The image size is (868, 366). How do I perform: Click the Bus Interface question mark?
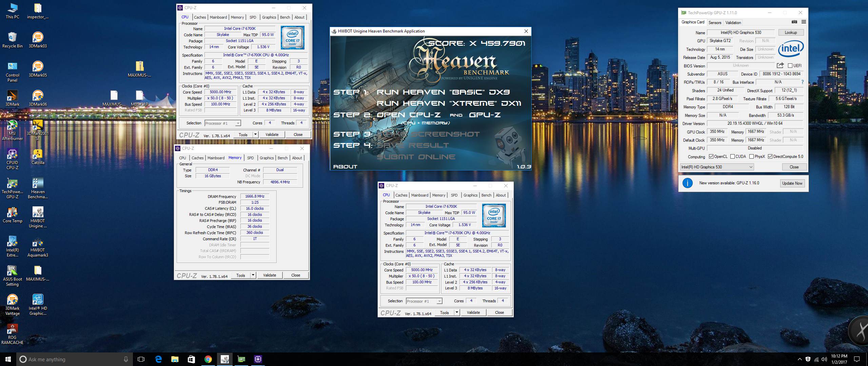(x=803, y=82)
